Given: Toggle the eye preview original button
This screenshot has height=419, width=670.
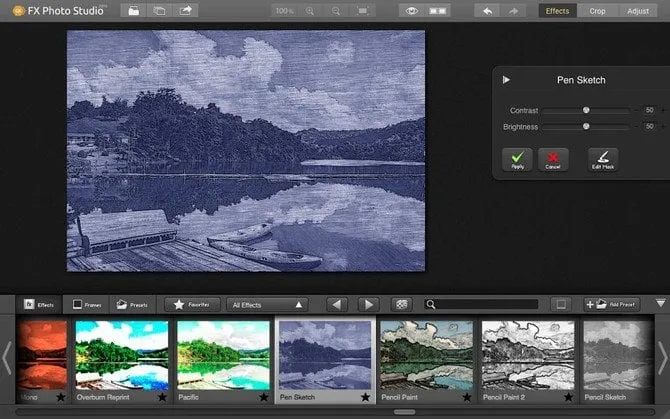Looking at the screenshot, I should pos(411,10).
